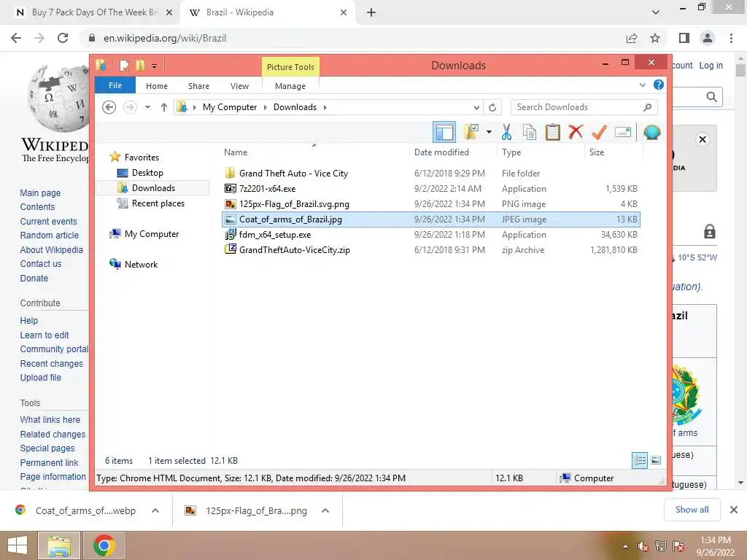Switch to details view button
This screenshot has width=747, height=560.
640,460
